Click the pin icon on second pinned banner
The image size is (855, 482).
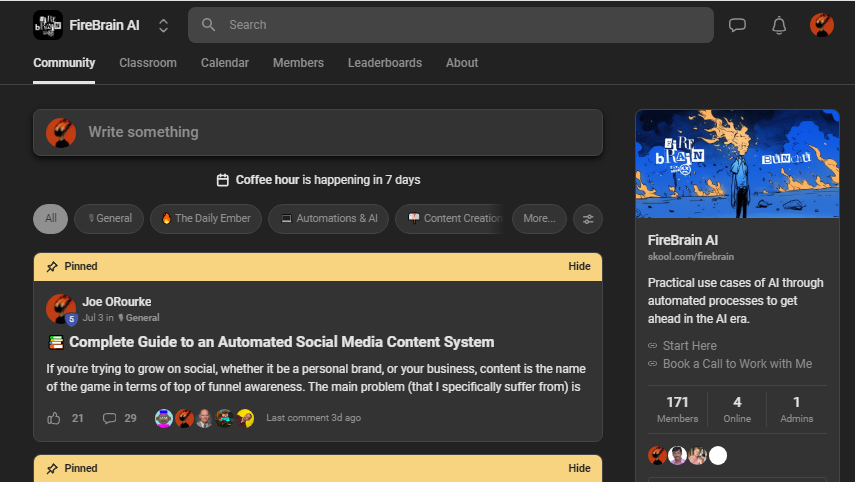[52, 468]
